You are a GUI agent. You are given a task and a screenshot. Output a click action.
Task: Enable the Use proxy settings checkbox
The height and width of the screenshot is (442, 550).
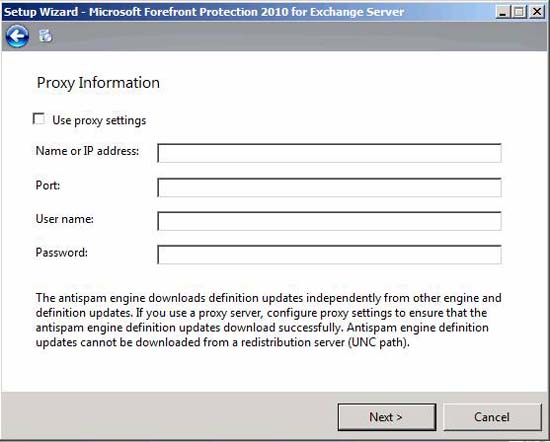[x=39, y=119]
